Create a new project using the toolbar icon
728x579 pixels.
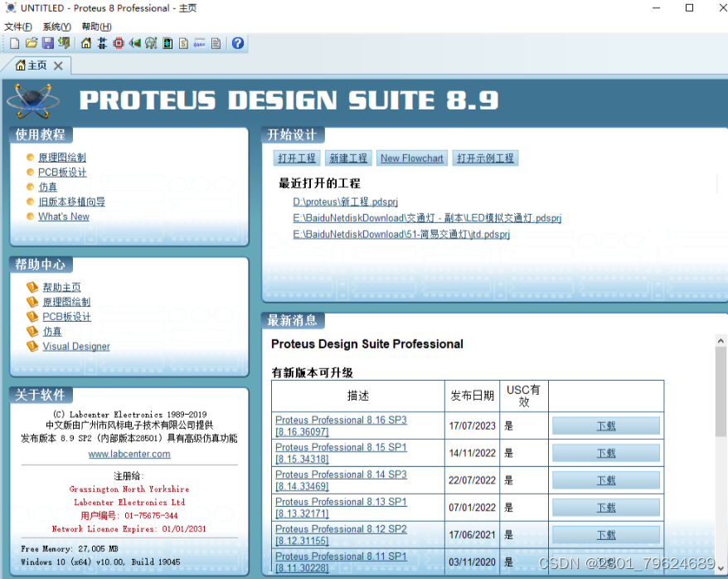click(x=14, y=43)
